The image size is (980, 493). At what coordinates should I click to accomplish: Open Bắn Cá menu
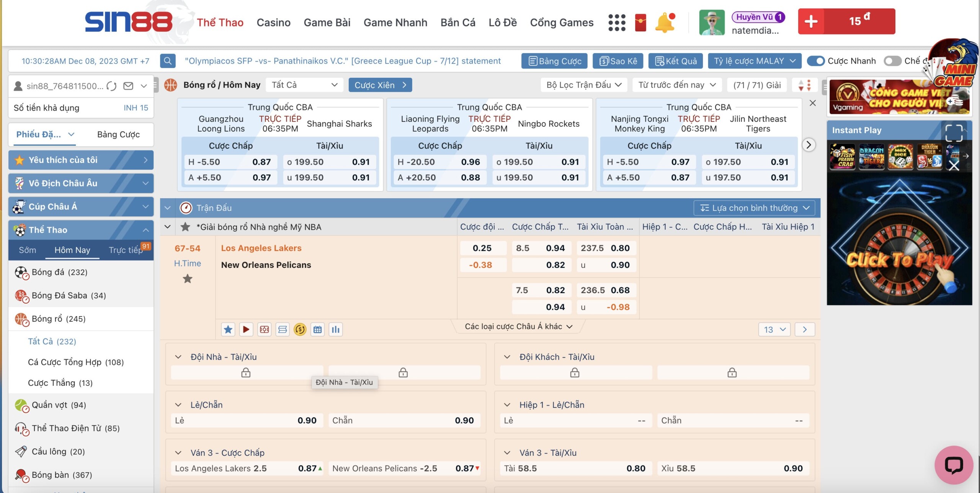coord(458,23)
